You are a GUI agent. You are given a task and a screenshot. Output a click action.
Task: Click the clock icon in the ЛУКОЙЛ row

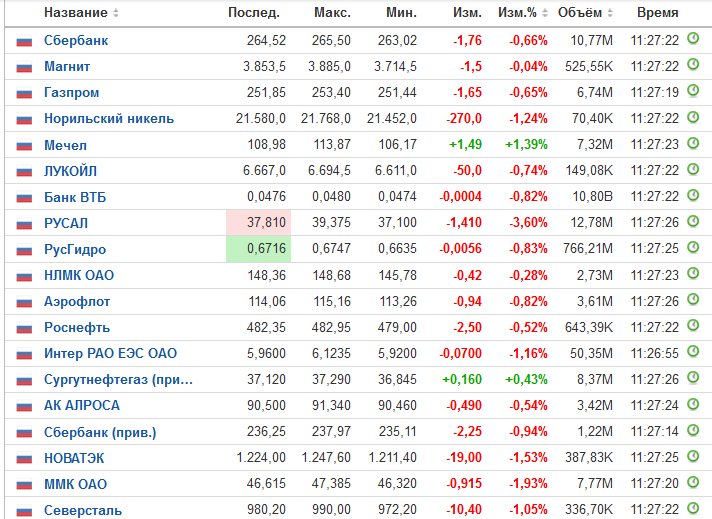693,169
